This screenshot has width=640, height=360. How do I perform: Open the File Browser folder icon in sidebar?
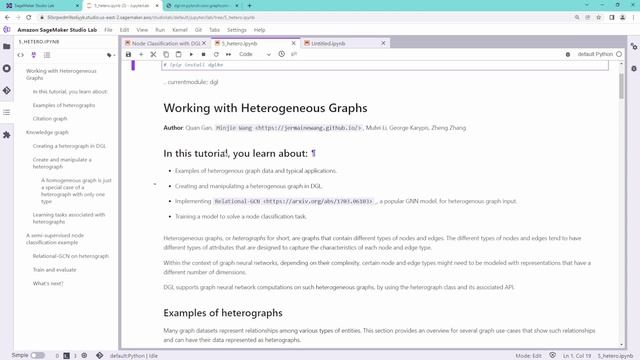click(7, 47)
